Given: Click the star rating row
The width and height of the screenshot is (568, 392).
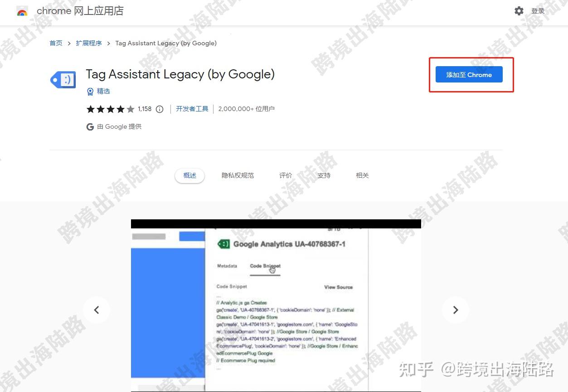Looking at the screenshot, I should tap(110, 109).
